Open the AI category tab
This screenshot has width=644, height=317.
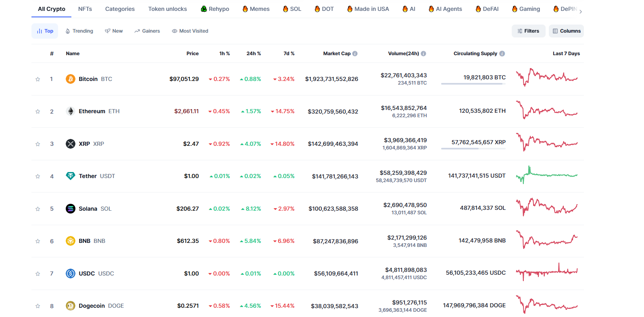point(409,9)
